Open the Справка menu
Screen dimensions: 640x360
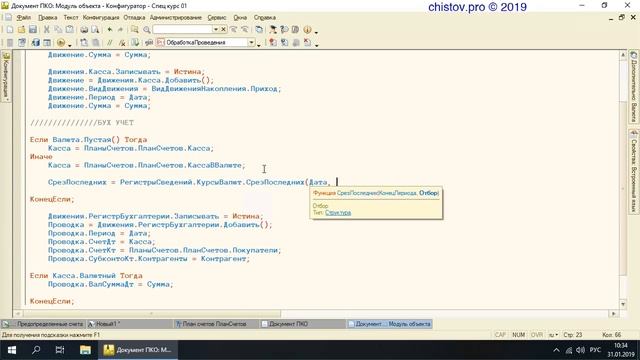[264, 18]
